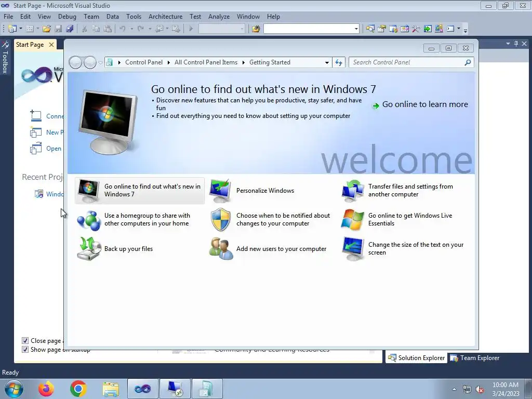
Task: Click the Save All toolbar icon
Action: pos(70,29)
